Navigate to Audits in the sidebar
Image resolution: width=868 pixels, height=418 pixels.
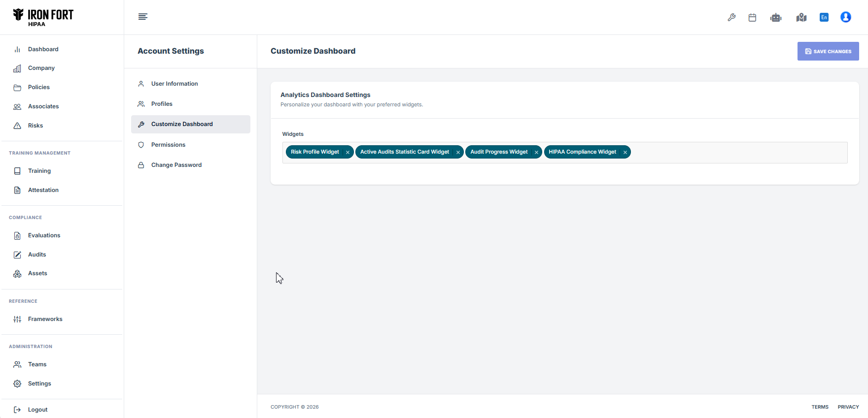click(x=37, y=255)
